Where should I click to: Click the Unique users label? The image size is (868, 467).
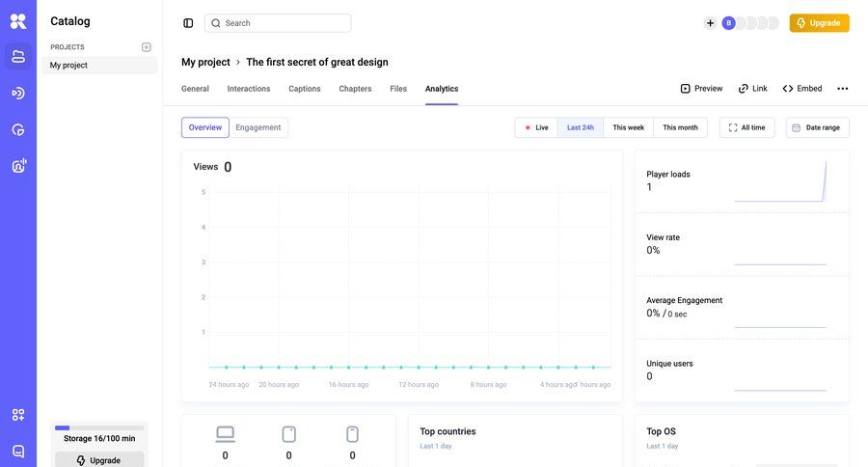coord(669,364)
